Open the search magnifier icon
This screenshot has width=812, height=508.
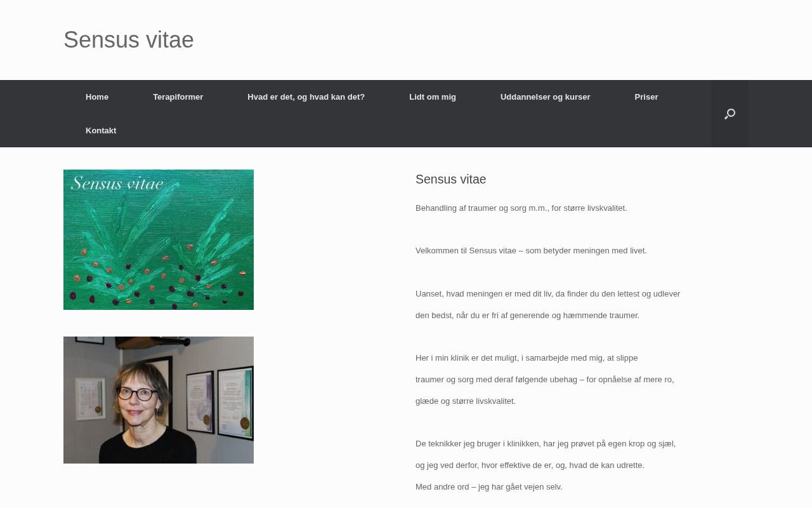730,114
